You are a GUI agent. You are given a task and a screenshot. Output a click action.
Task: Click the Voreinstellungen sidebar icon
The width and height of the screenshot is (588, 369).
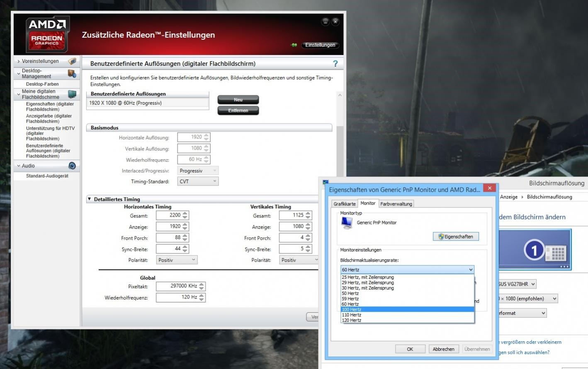[x=72, y=61]
